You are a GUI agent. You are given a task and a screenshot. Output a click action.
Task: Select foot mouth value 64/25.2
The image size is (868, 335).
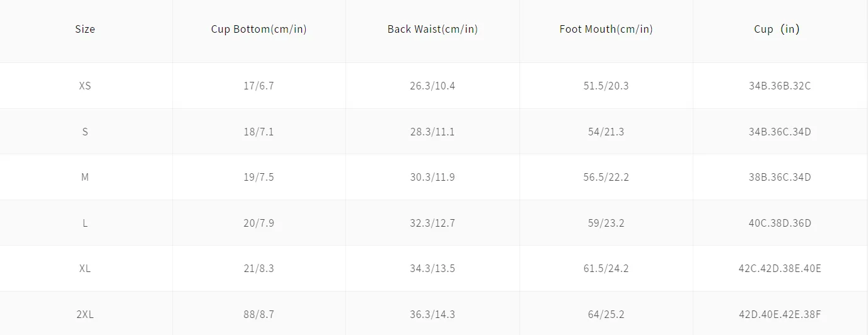pyautogui.click(x=606, y=314)
